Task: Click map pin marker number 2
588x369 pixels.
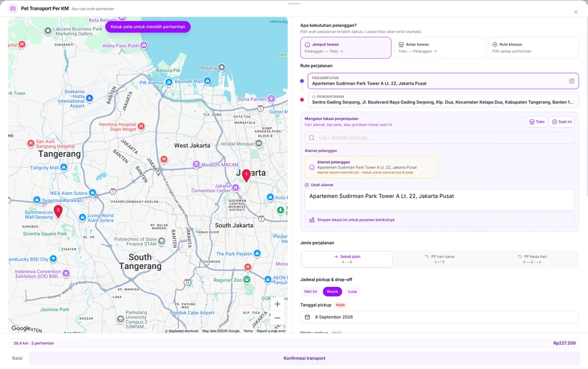Action: (58, 211)
